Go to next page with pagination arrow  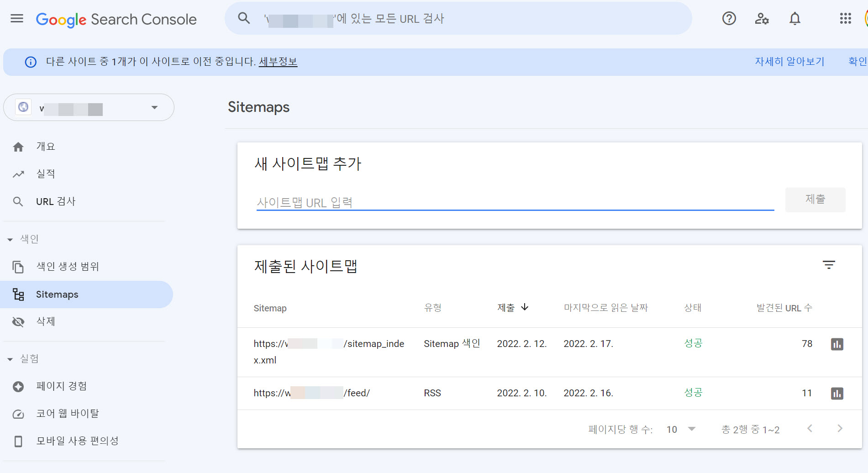pos(840,429)
